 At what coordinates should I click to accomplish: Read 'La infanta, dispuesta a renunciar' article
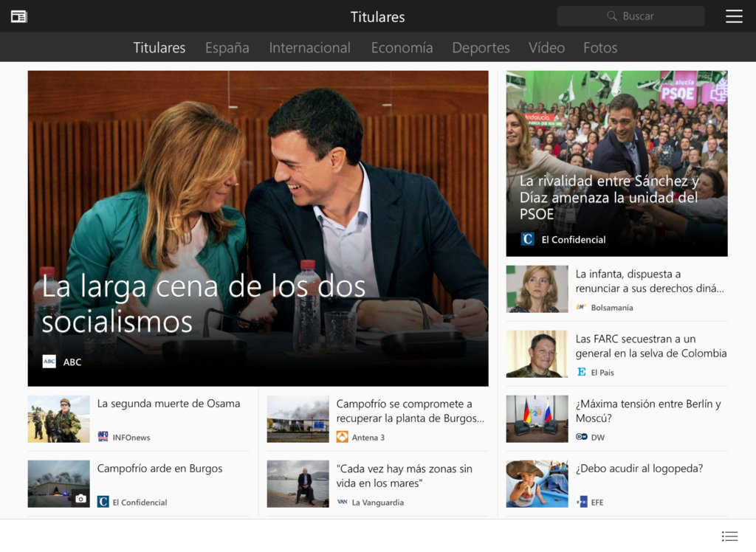click(650, 281)
